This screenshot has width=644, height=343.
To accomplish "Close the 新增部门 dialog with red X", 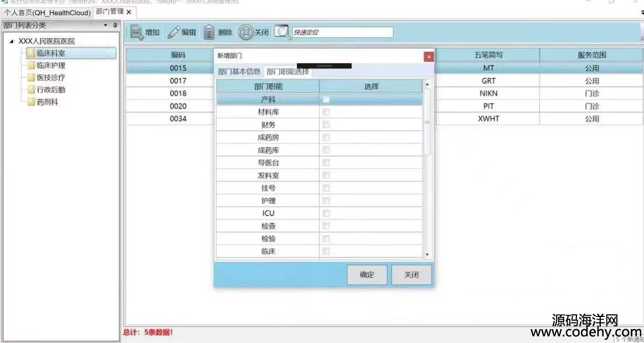I will pyautogui.click(x=429, y=57).
